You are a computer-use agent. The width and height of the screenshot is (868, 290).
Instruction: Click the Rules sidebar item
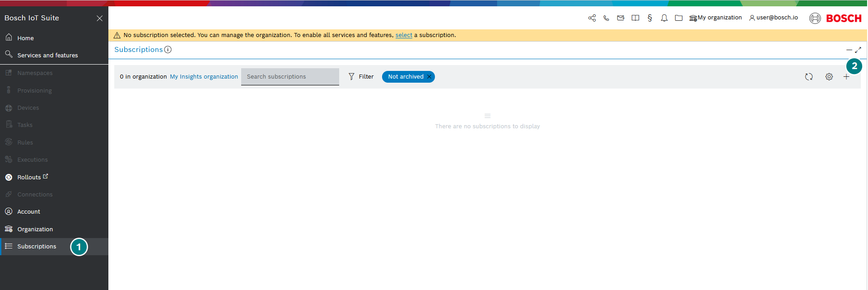click(x=54, y=142)
